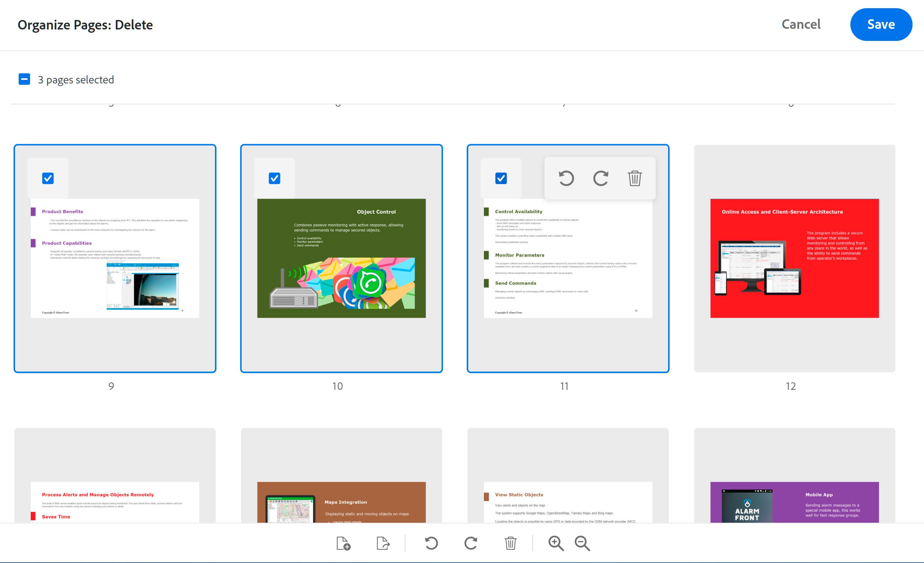Click the page number 12 label
The width and height of the screenshot is (924, 563).
791,386
